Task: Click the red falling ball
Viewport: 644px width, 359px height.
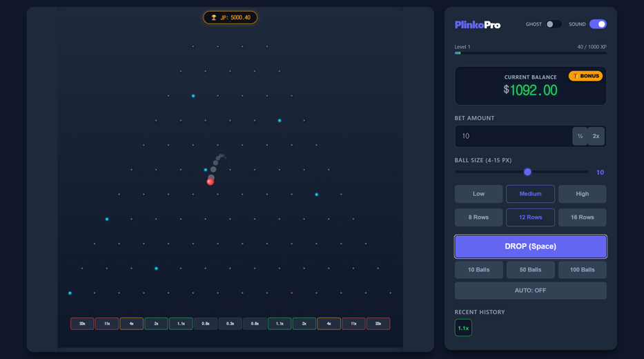Action: (210, 182)
